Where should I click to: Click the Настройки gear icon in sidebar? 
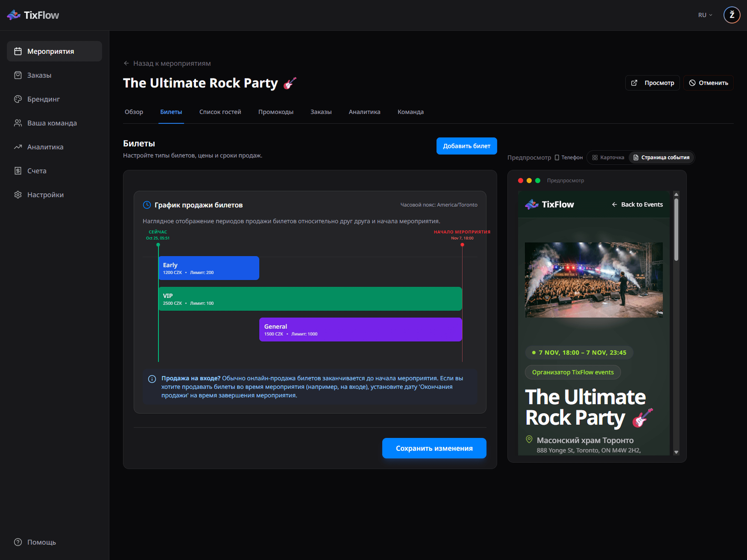[x=18, y=195]
